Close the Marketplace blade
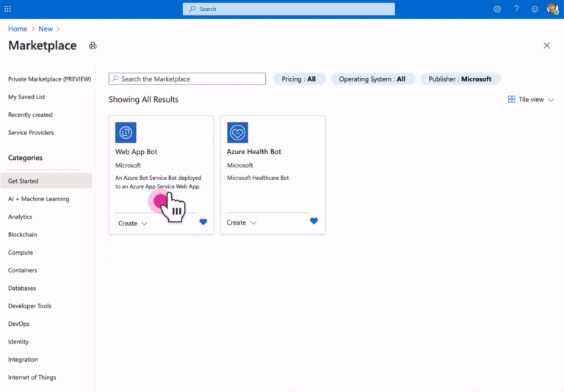 click(x=546, y=46)
